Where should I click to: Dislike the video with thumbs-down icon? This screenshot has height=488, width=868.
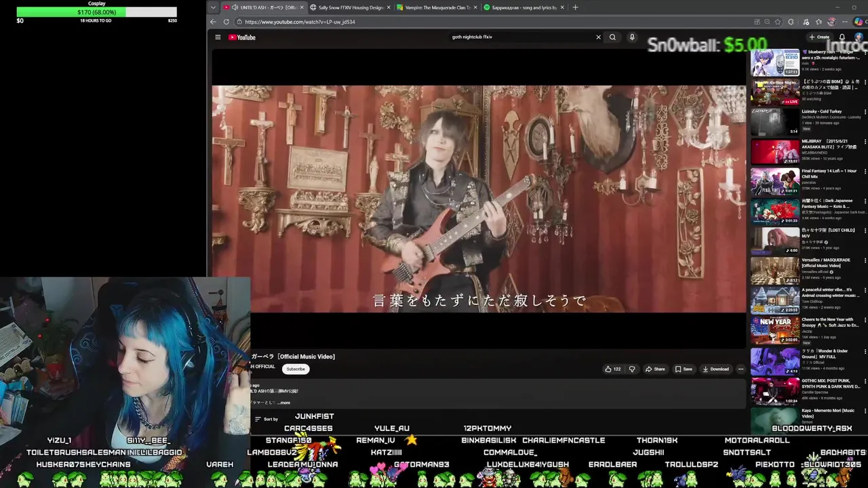pyautogui.click(x=632, y=369)
